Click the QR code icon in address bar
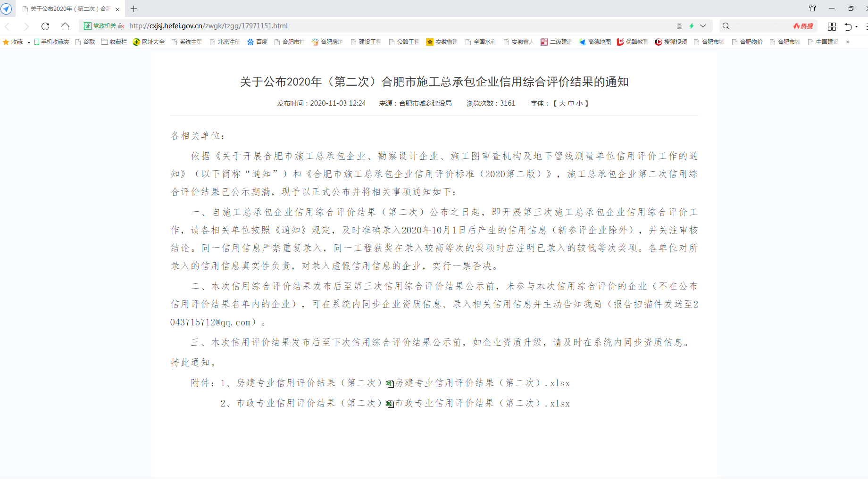 click(x=679, y=26)
